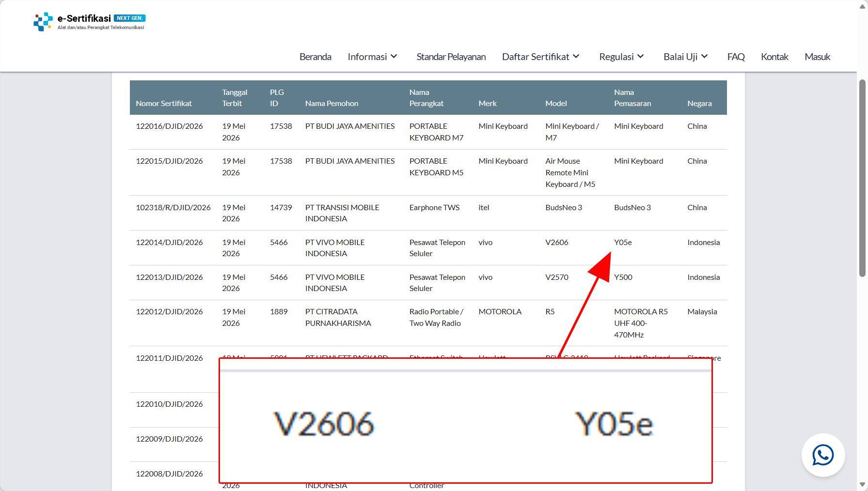The width and height of the screenshot is (868, 491).
Task: Expand the Regulasi dropdown chevron
Action: (640, 57)
